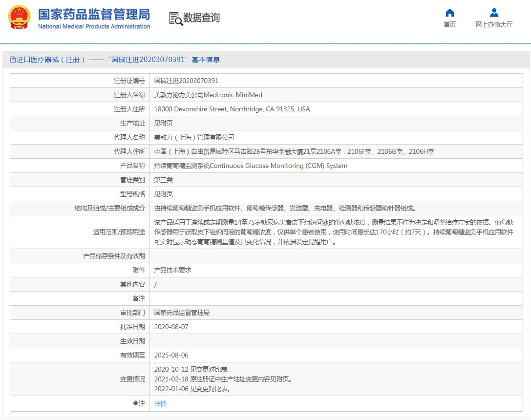
Task: Click the 批准日期 row label
Action: click(x=132, y=327)
